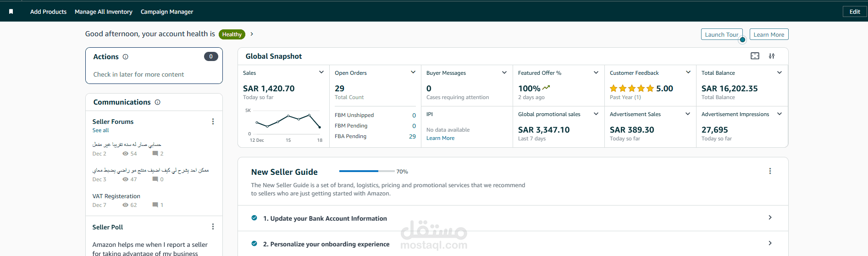Open the Total Balance card dropdown
868x256 pixels.
[x=780, y=72]
